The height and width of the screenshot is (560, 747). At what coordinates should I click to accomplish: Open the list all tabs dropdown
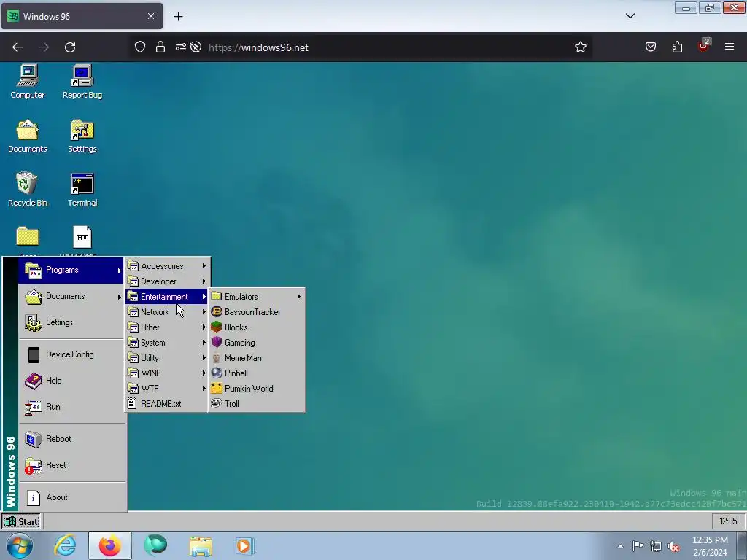click(630, 16)
